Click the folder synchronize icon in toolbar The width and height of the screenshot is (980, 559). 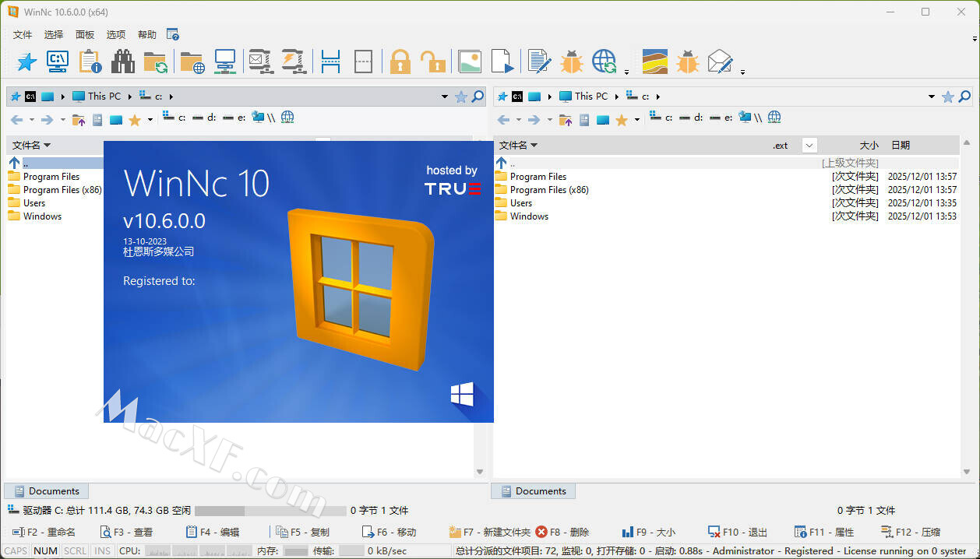[x=155, y=62]
